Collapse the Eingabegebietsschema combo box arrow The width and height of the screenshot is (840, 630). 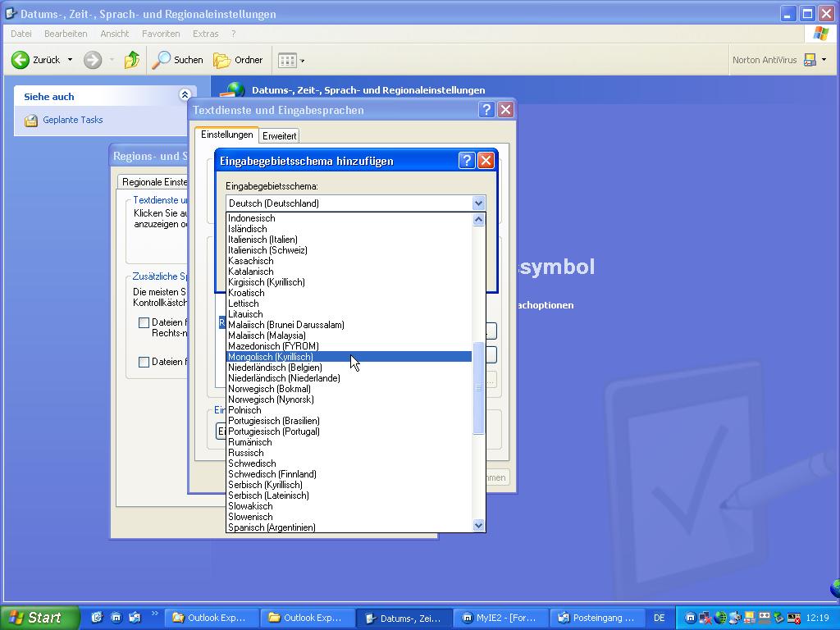coord(478,203)
